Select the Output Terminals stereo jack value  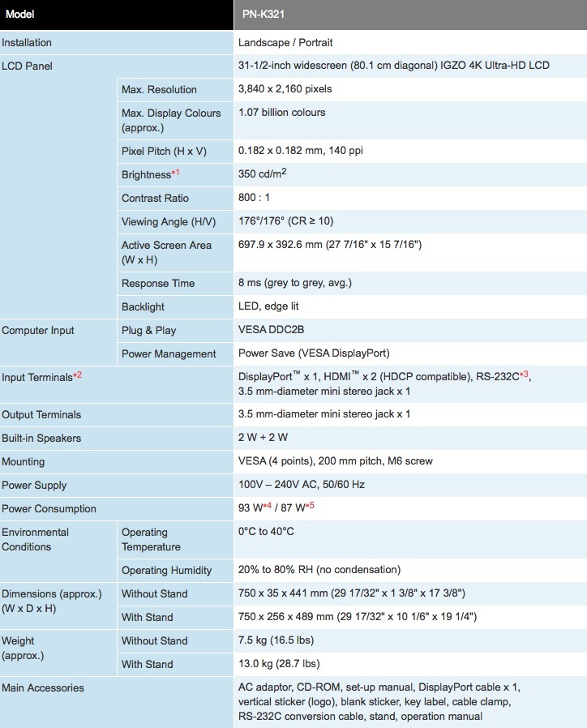pyautogui.click(x=324, y=414)
